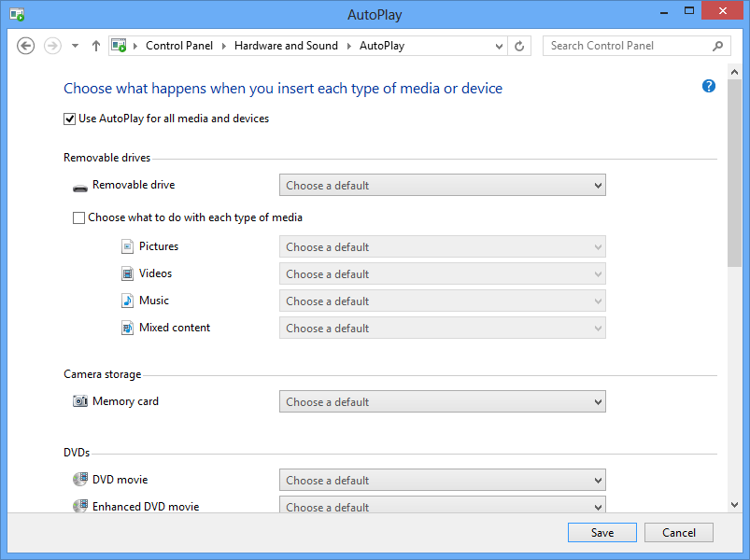
Task: Click the Back arrow navigation button
Action: pos(26,46)
